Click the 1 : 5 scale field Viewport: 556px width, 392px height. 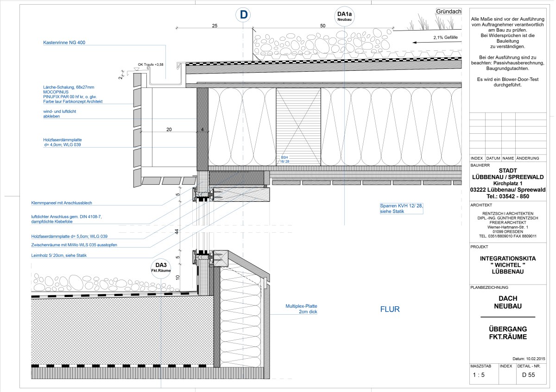click(x=479, y=375)
